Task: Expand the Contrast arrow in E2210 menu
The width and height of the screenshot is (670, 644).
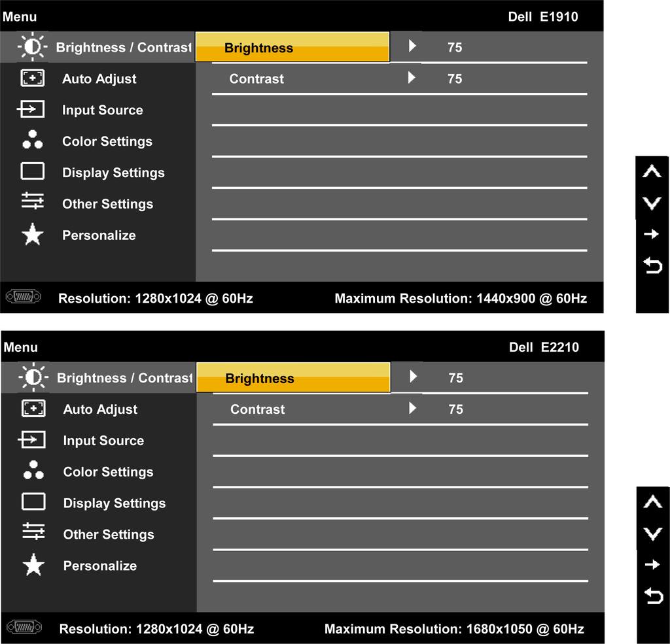Action: point(412,408)
